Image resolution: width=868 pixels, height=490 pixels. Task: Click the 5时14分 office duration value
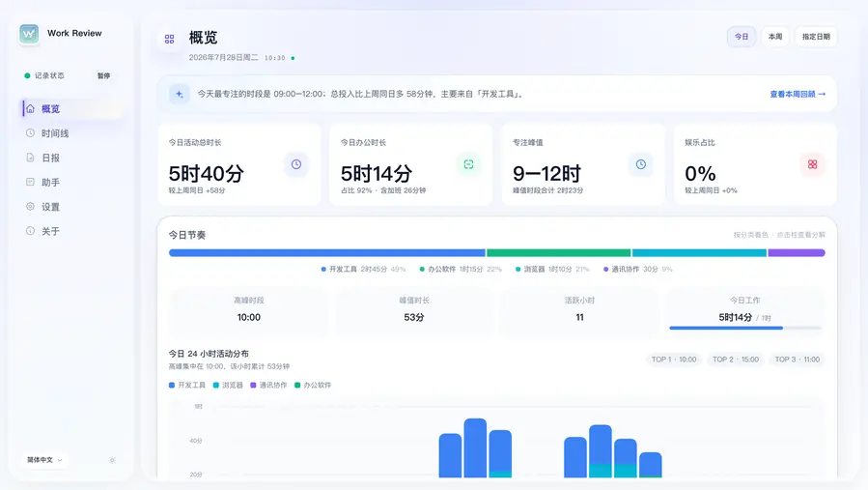[377, 174]
